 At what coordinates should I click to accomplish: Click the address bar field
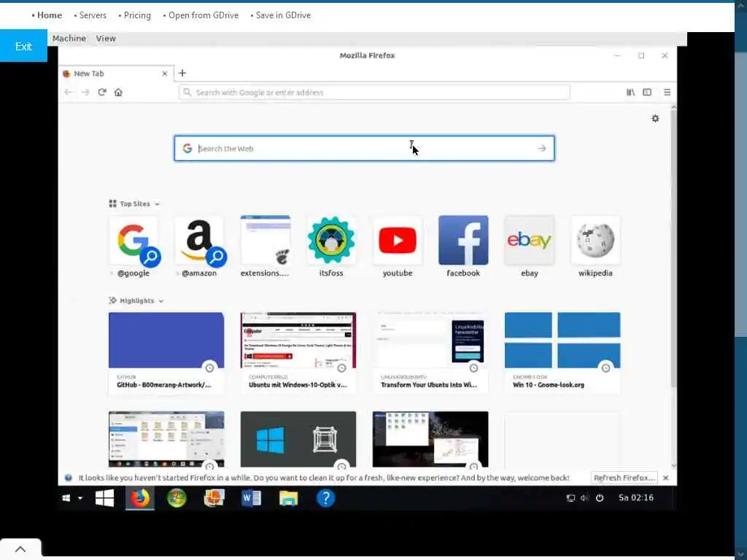374,93
